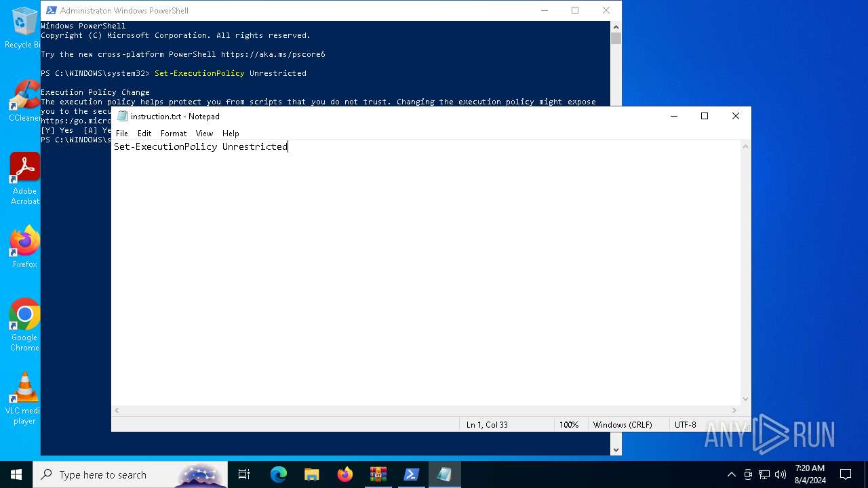Screen dimensions: 868x488
Task: Open the File menu in Notepad
Action: pyautogui.click(x=122, y=134)
